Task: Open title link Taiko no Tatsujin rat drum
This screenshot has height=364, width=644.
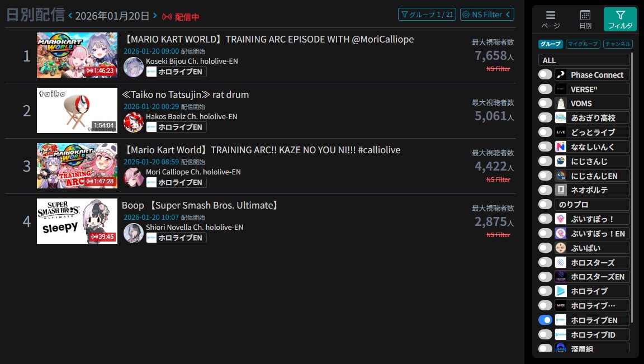Action: [x=186, y=94]
